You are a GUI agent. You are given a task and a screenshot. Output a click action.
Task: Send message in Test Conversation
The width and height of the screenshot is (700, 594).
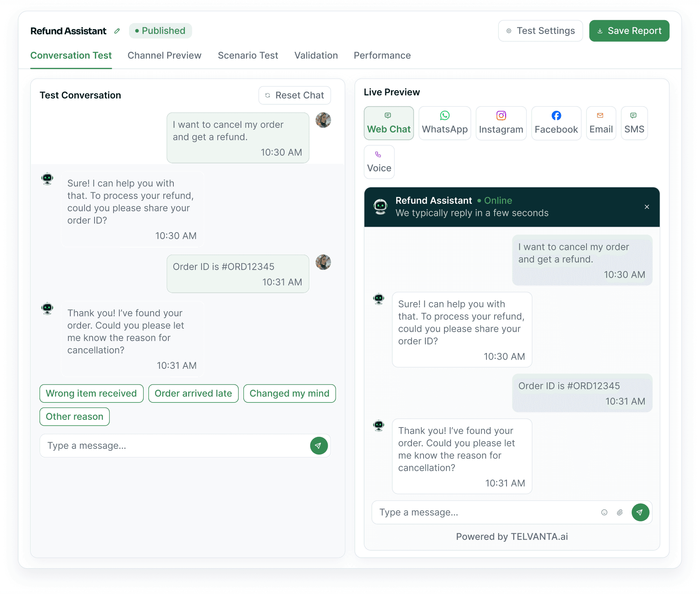point(319,446)
